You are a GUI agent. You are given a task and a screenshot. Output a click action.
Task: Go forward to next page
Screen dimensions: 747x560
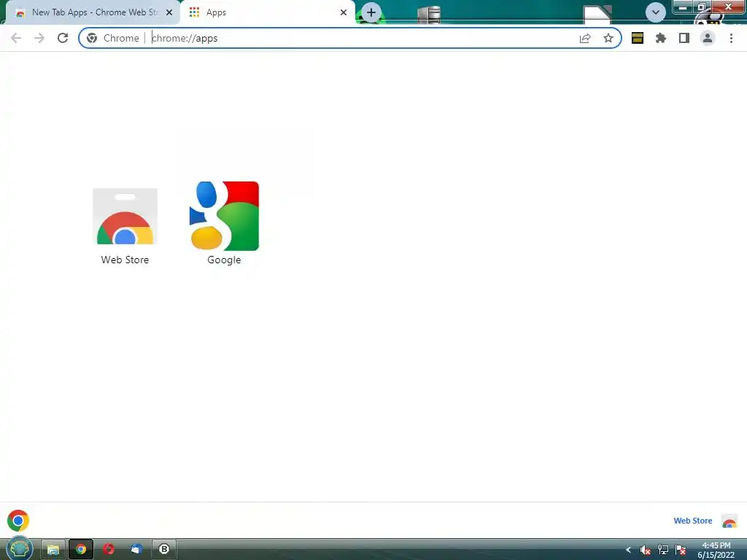39,38
